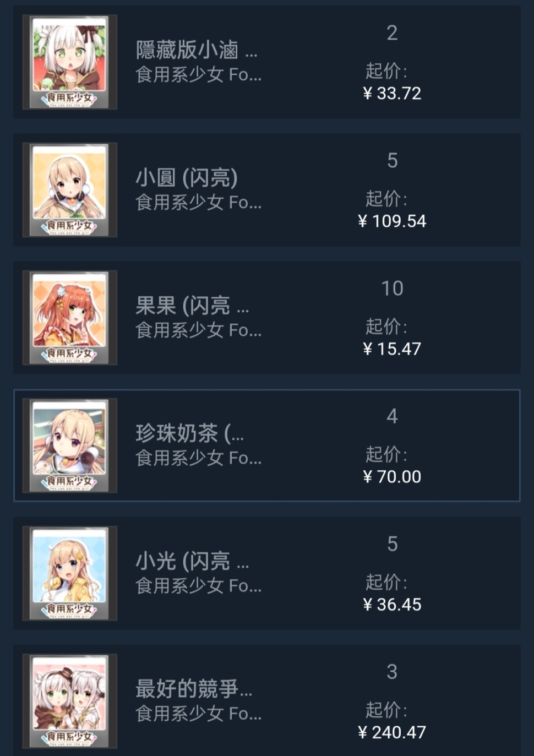Click the ¥ 240.47 starting price

(x=392, y=732)
